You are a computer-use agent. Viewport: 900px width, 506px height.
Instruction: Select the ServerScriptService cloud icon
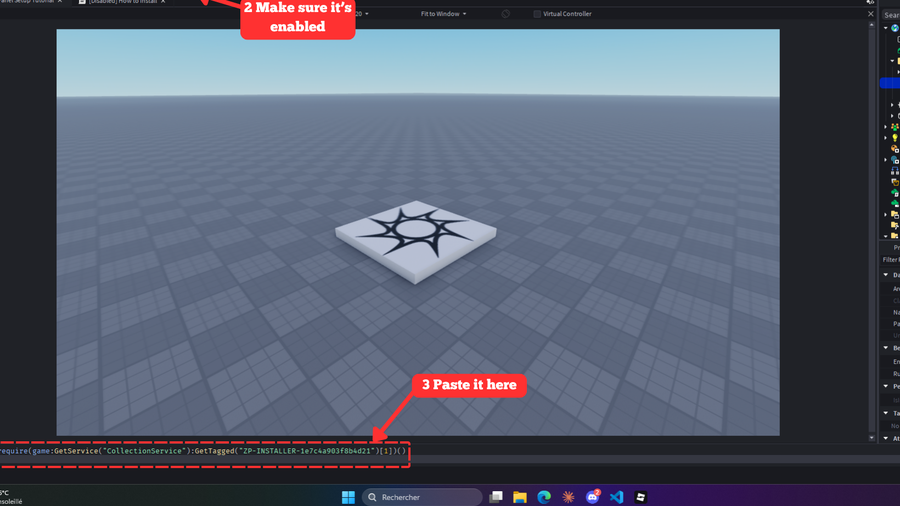pyautogui.click(x=895, y=192)
